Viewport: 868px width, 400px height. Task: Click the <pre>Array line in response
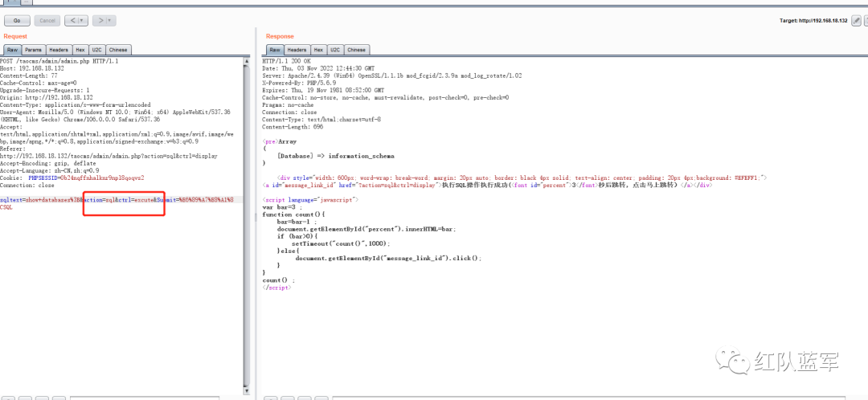coord(280,141)
